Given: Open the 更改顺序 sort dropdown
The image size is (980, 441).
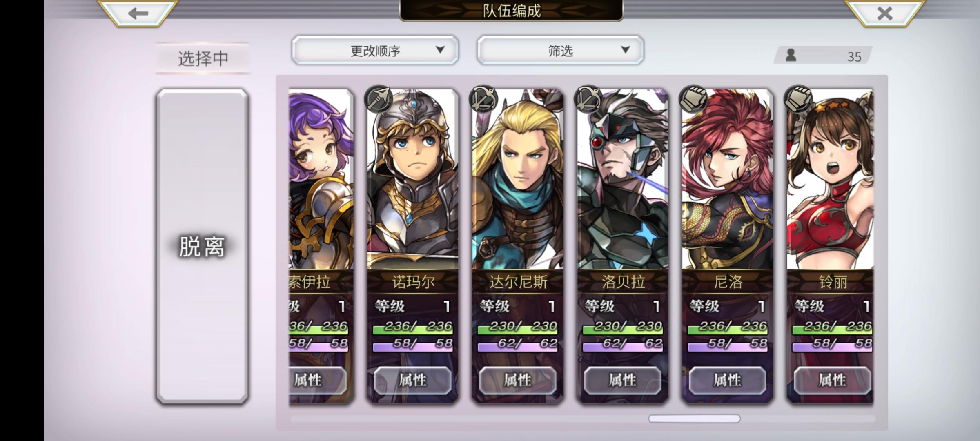Looking at the screenshot, I should pyautogui.click(x=375, y=50).
